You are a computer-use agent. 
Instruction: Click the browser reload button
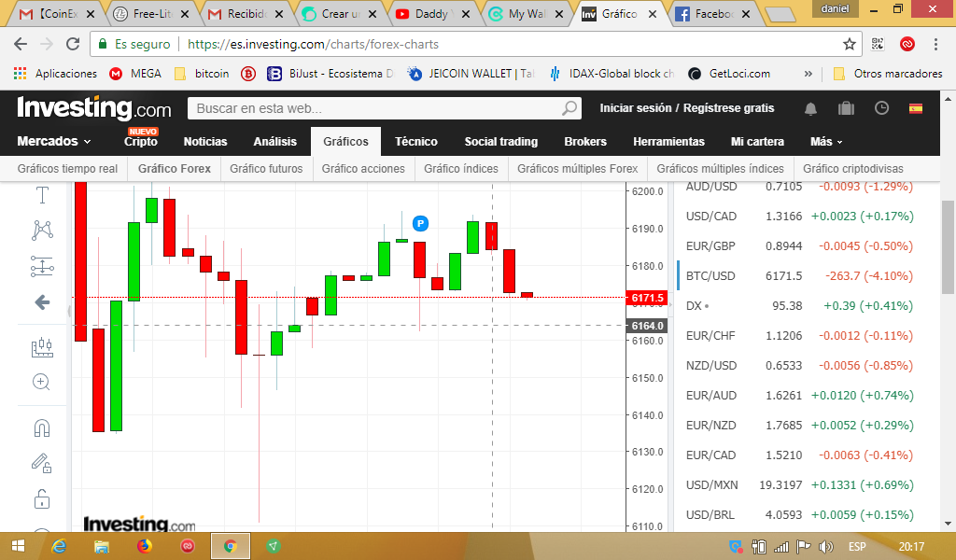(73, 44)
